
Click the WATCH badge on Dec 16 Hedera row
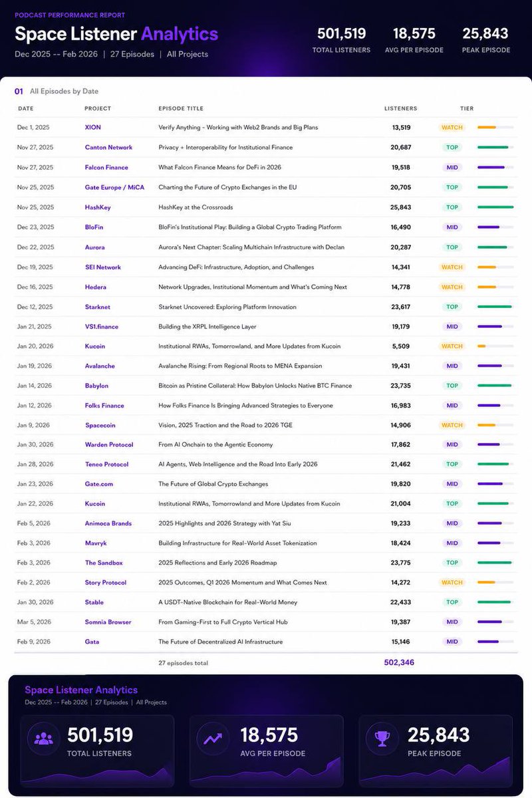click(452, 287)
